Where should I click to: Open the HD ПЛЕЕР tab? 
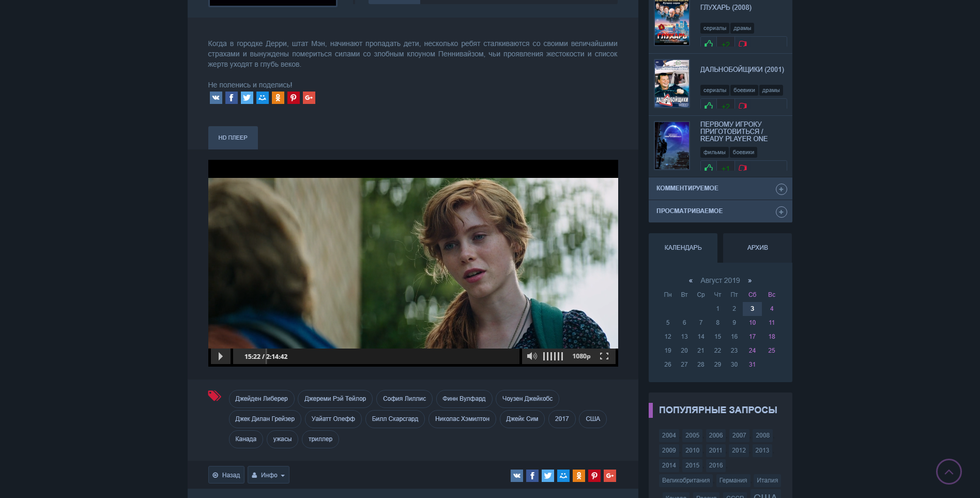pos(233,138)
